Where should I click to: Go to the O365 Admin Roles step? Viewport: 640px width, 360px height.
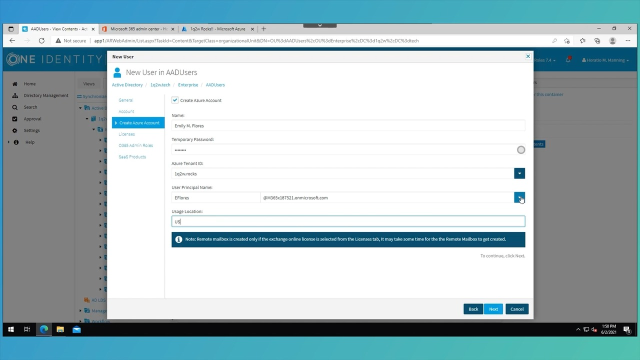[x=136, y=145]
